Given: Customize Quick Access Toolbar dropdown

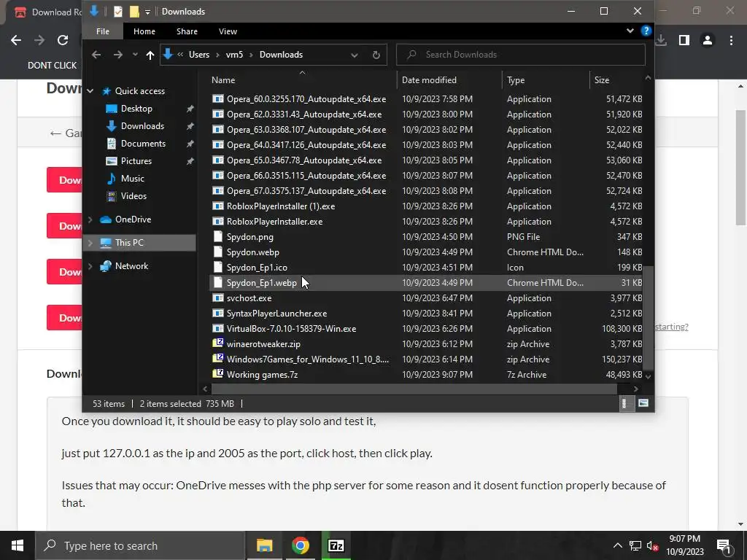Looking at the screenshot, I should (x=147, y=12).
